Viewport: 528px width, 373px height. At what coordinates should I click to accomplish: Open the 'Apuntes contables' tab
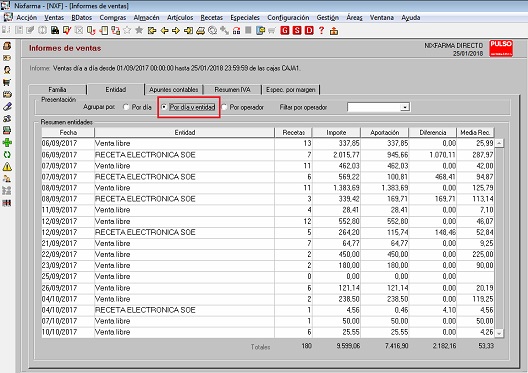(x=174, y=90)
